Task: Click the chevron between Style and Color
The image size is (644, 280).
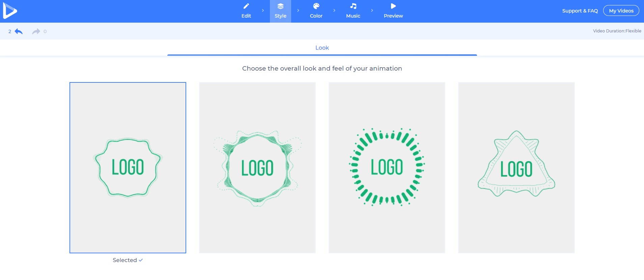Action: (298, 10)
